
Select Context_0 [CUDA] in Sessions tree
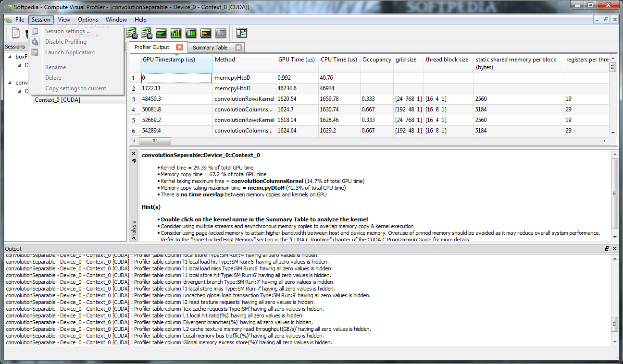coord(57,100)
